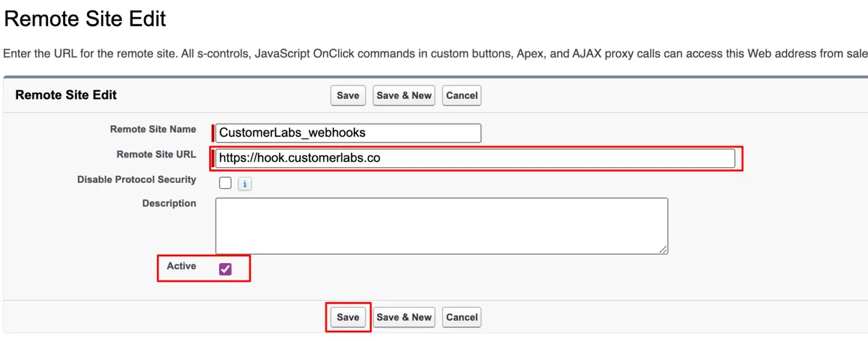
Task: Click the 'Description' label
Action: tap(169, 203)
